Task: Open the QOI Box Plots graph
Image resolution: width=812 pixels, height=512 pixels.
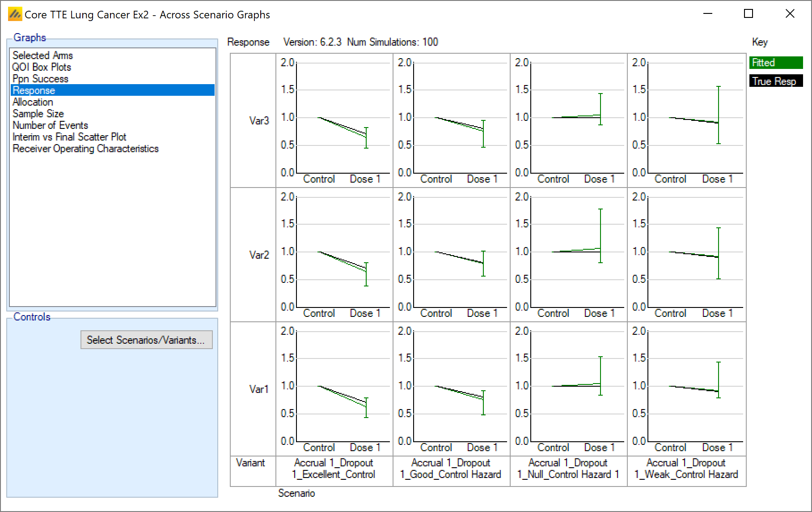Action: [42, 67]
